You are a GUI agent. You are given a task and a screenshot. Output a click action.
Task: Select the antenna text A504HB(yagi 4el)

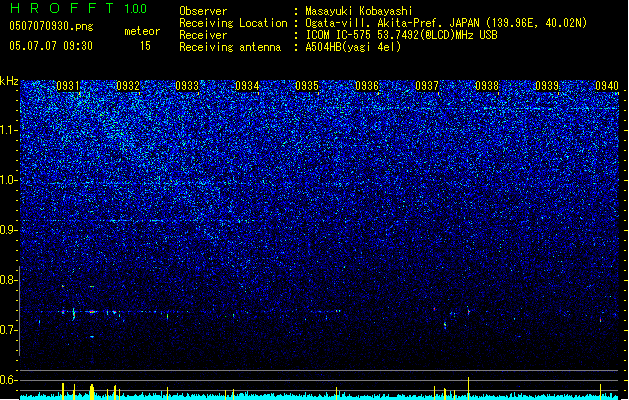pyautogui.click(x=353, y=47)
